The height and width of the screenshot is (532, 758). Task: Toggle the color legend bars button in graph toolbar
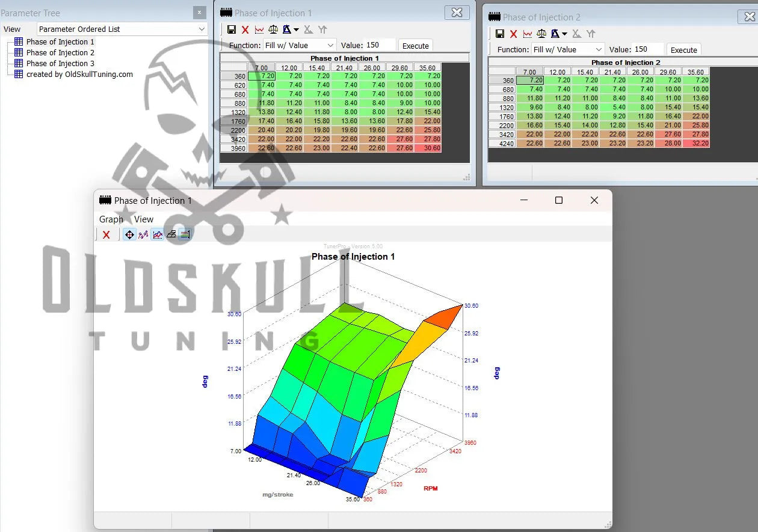(x=185, y=234)
